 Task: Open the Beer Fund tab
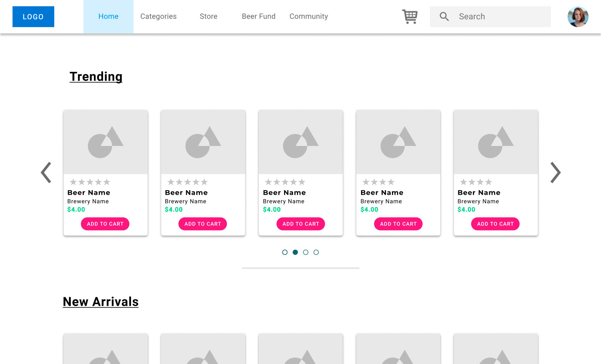click(x=259, y=17)
